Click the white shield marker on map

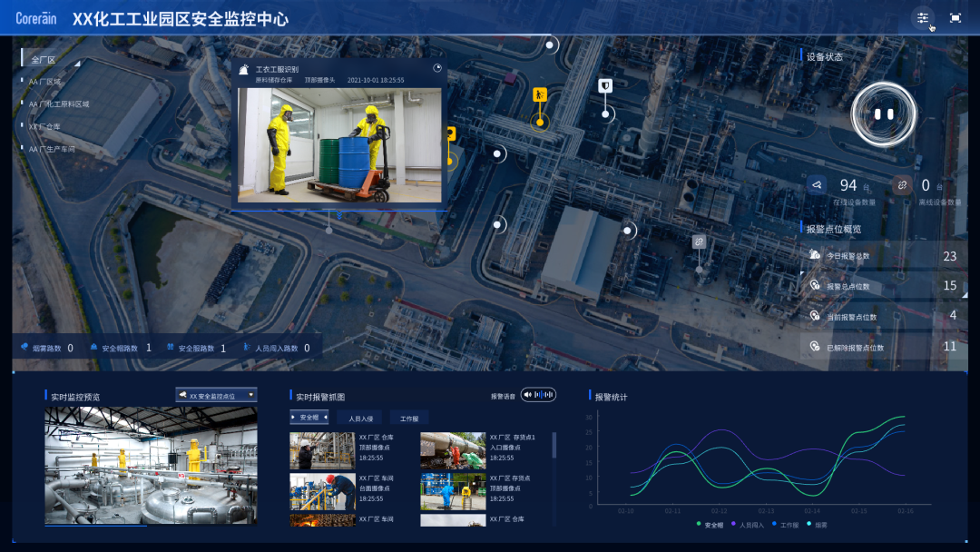(x=605, y=85)
